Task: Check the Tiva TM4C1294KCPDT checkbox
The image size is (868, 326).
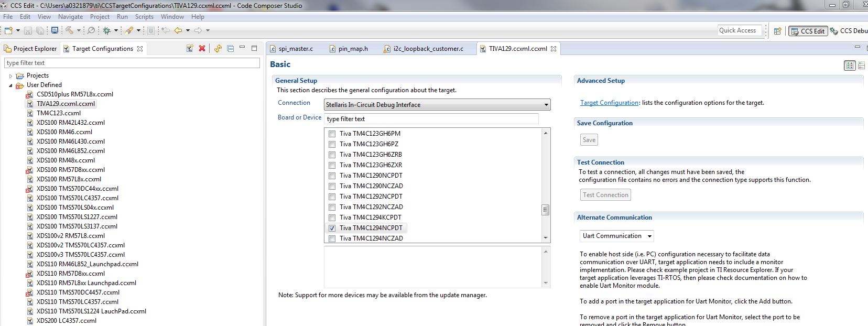Action: 332,218
